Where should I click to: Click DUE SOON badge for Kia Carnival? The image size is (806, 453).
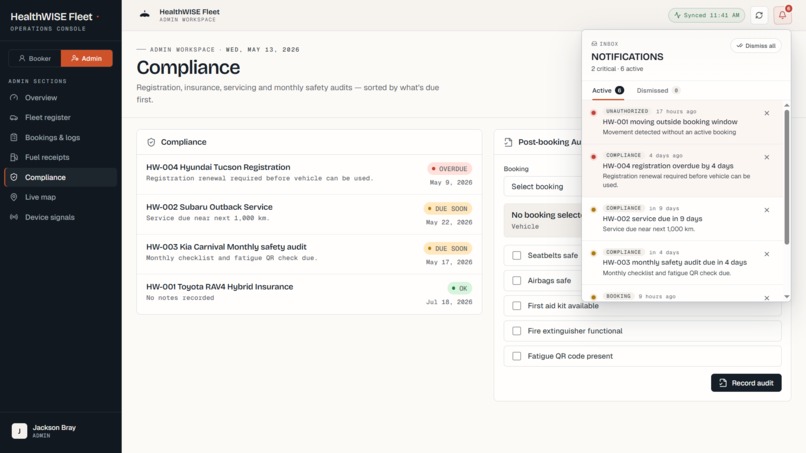(448, 248)
